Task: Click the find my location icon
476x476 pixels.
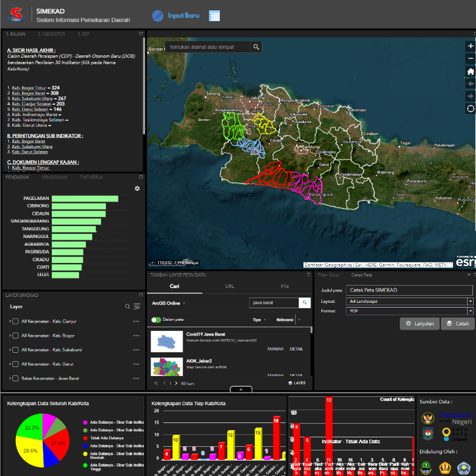Action: 470,108
